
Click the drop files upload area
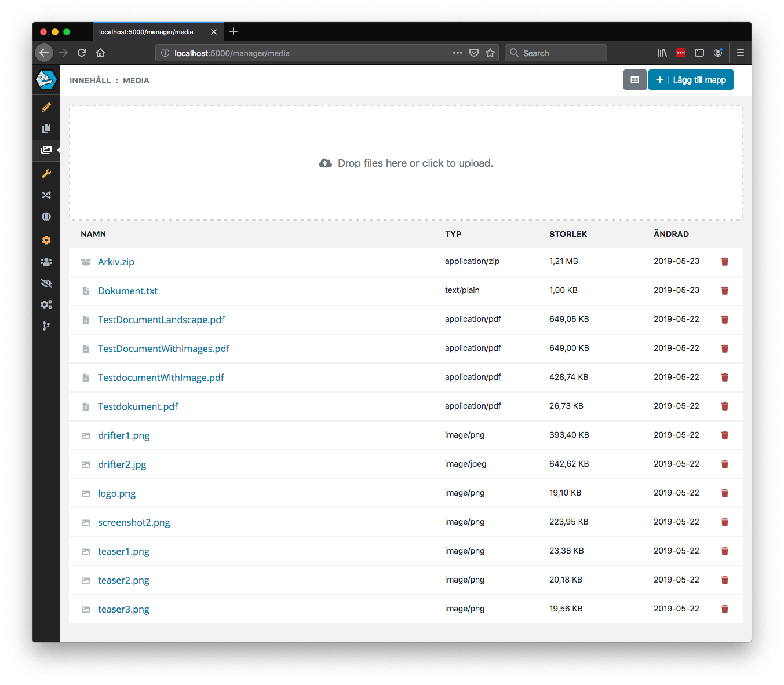tap(406, 163)
